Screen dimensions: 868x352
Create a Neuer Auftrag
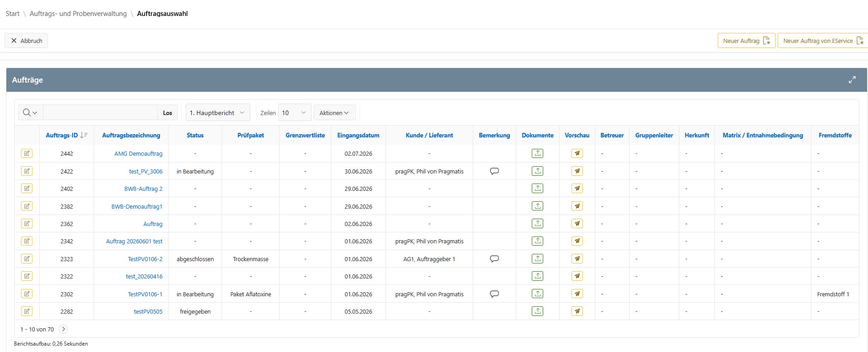[746, 41]
